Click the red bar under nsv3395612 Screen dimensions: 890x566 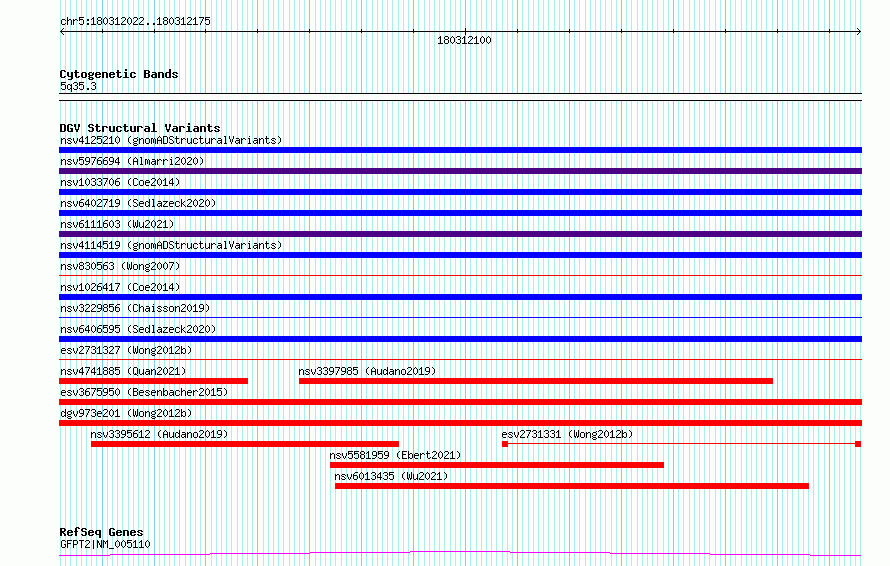coord(245,444)
